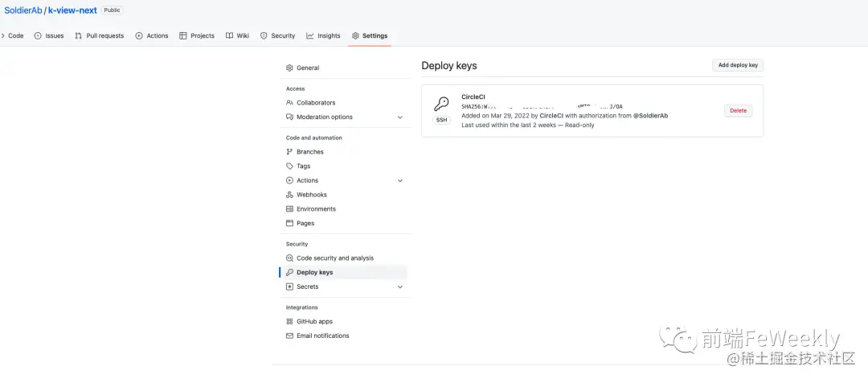Click the Issues circle icon
Image resolution: width=868 pixels, height=379 pixels.
click(x=38, y=35)
